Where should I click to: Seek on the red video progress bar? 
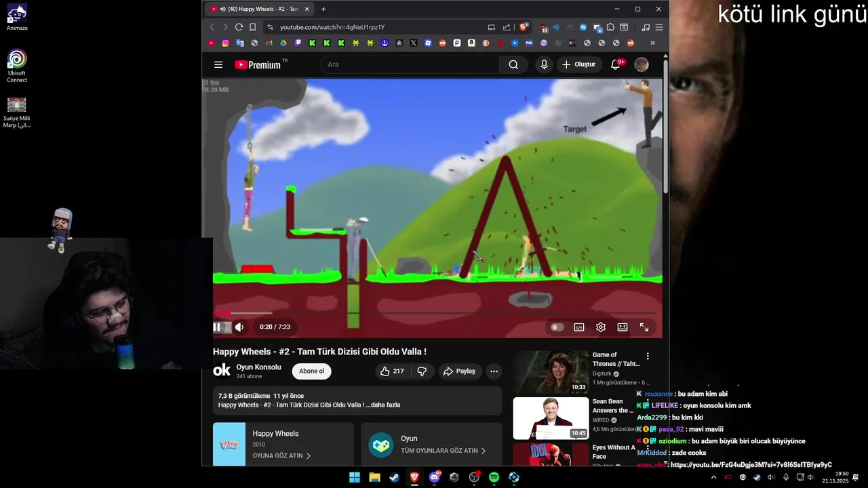pyautogui.click(x=435, y=313)
